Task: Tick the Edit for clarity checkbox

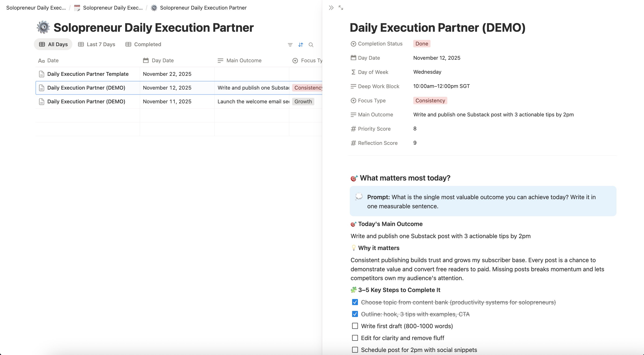Action: [355, 338]
